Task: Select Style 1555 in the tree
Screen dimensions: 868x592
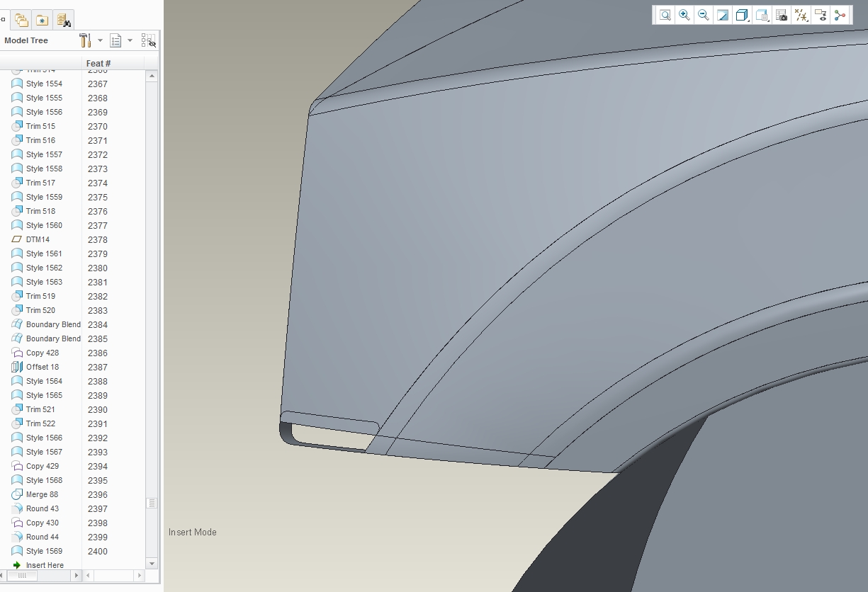Action: [44, 98]
